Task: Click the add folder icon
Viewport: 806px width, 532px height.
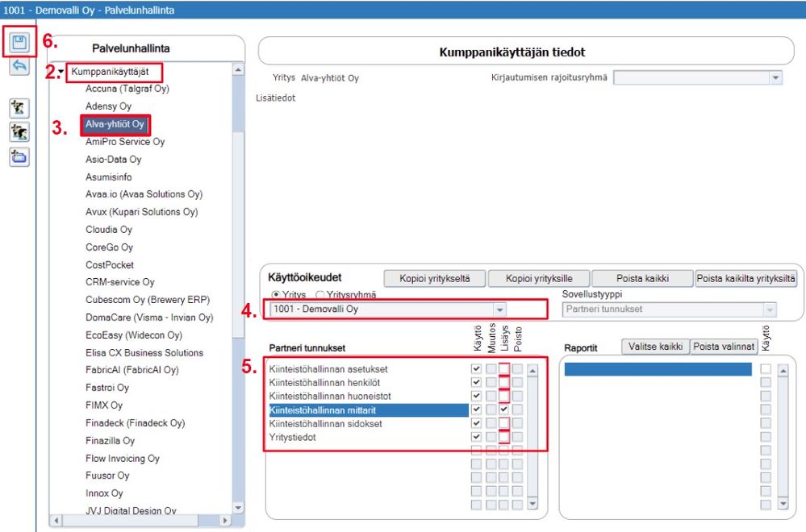Action: click(x=19, y=156)
